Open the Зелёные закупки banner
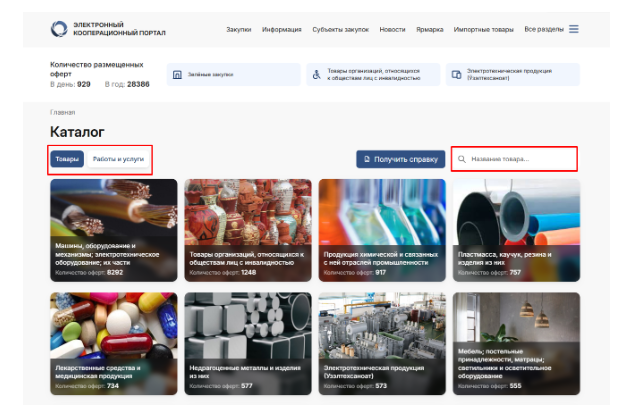 point(234,75)
